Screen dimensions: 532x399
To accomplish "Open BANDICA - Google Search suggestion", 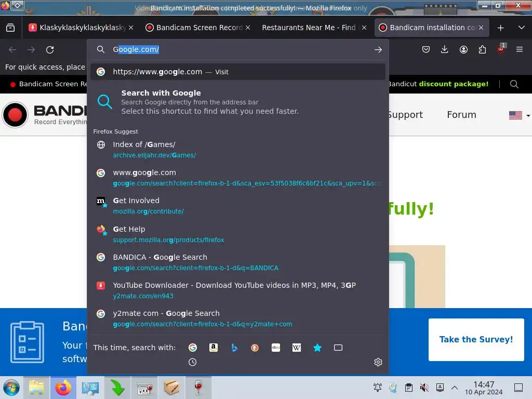I will click(237, 262).
